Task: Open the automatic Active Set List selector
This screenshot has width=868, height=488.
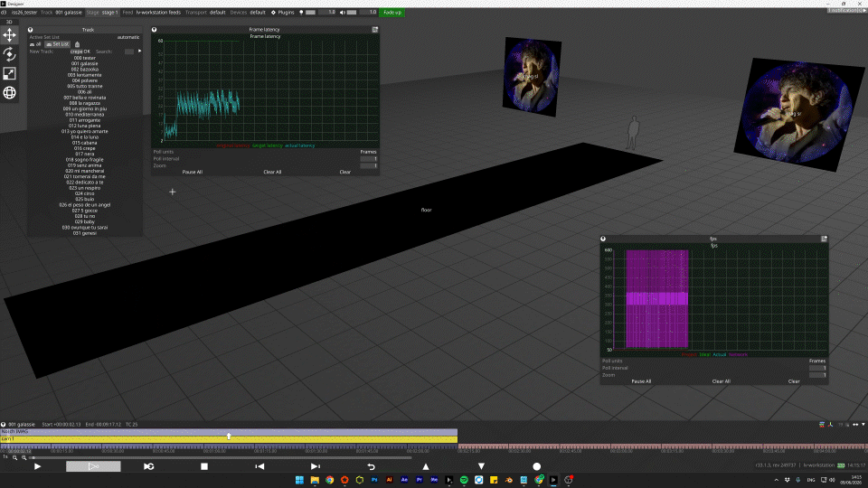Action: tap(127, 37)
